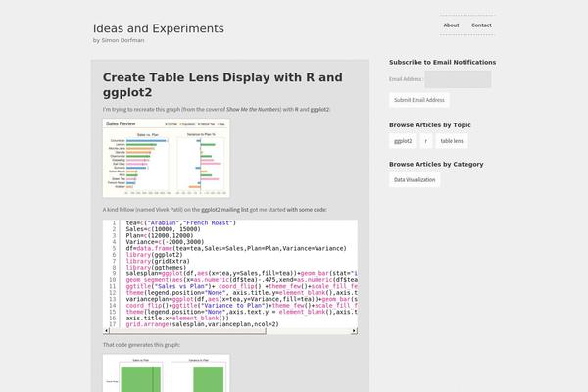588x392 pixels.
Task: Open the generated green bar graph thumbnail
Action: click(x=167, y=373)
